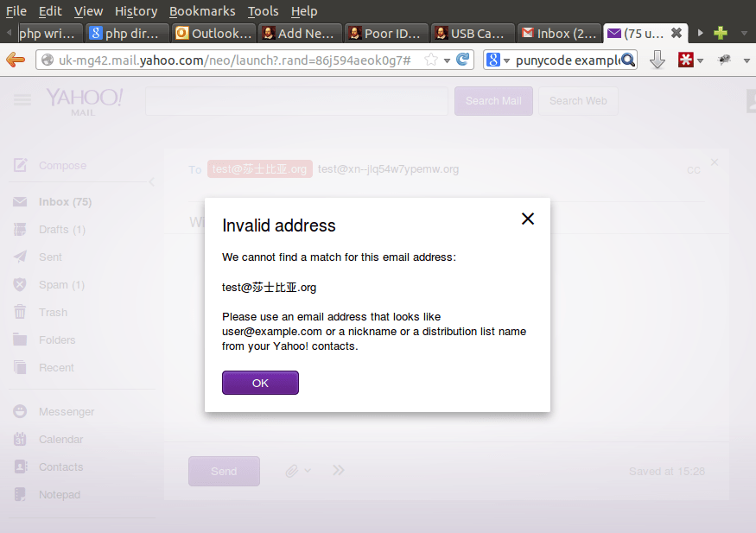Open the Tools menu
Screen dimensions: 756x533
[263, 11]
